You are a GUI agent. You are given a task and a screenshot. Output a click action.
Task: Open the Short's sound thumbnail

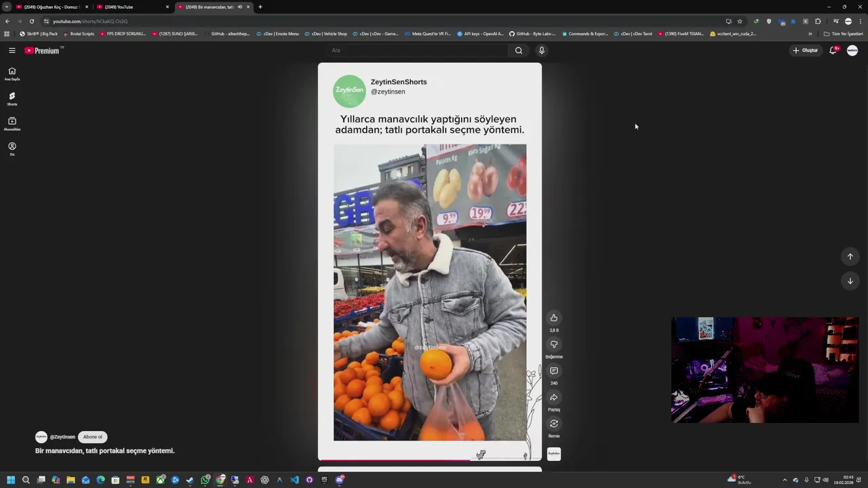pos(554,453)
